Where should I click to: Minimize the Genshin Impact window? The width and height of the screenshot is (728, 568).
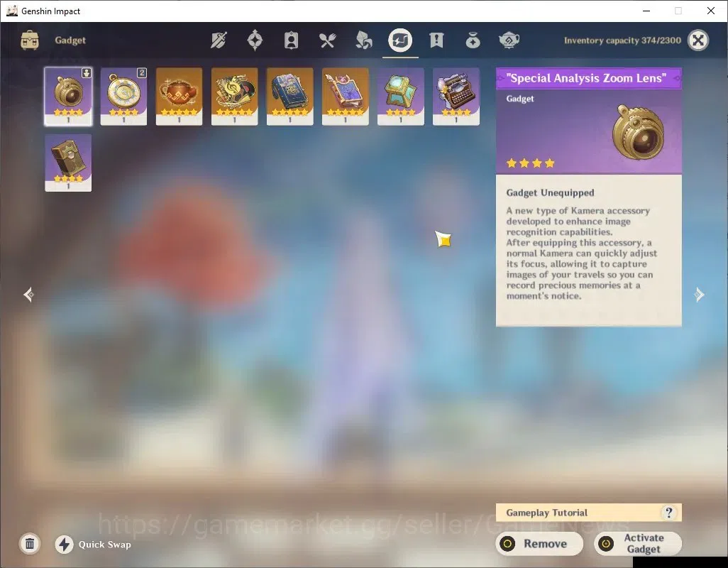646,11
